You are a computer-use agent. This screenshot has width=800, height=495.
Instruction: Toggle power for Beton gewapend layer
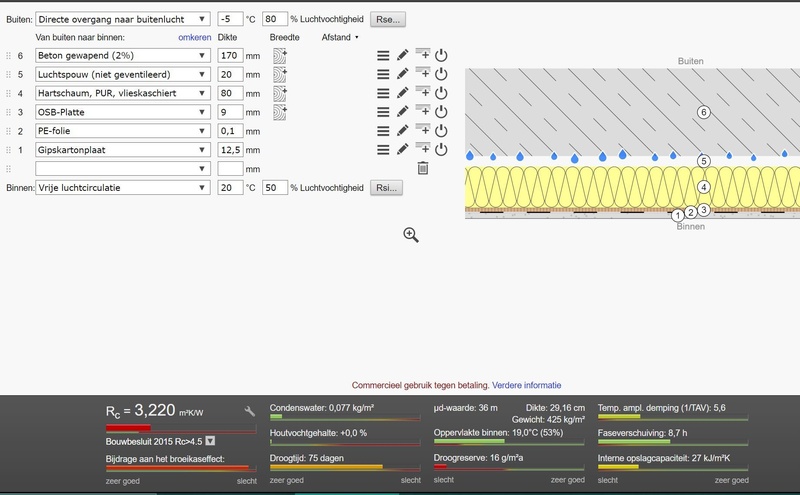tap(441, 56)
